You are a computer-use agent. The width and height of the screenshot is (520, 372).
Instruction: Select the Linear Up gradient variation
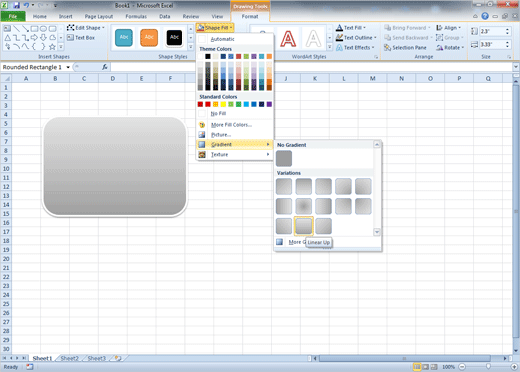coord(303,226)
